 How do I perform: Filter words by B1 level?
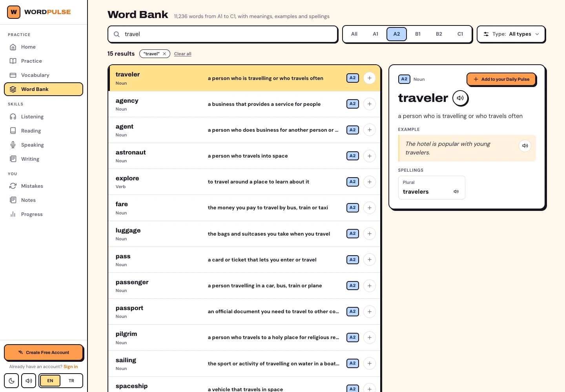point(418,34)
